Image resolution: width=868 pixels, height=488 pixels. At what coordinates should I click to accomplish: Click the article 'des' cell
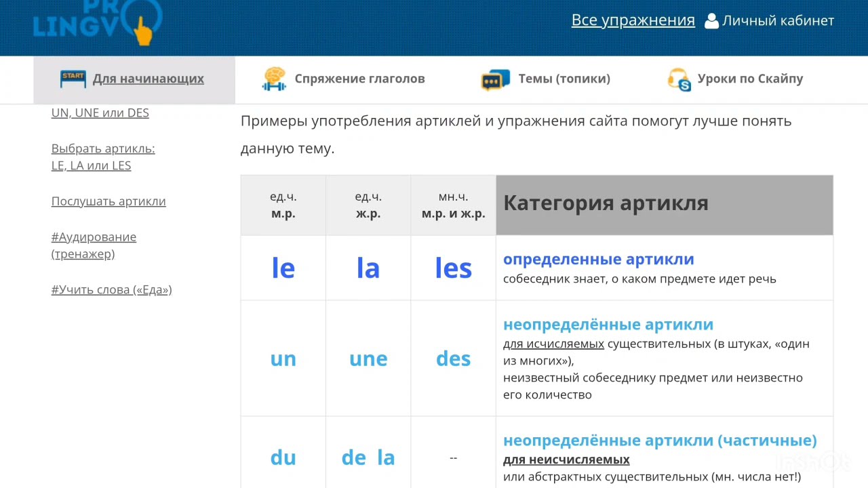(453, 359)
